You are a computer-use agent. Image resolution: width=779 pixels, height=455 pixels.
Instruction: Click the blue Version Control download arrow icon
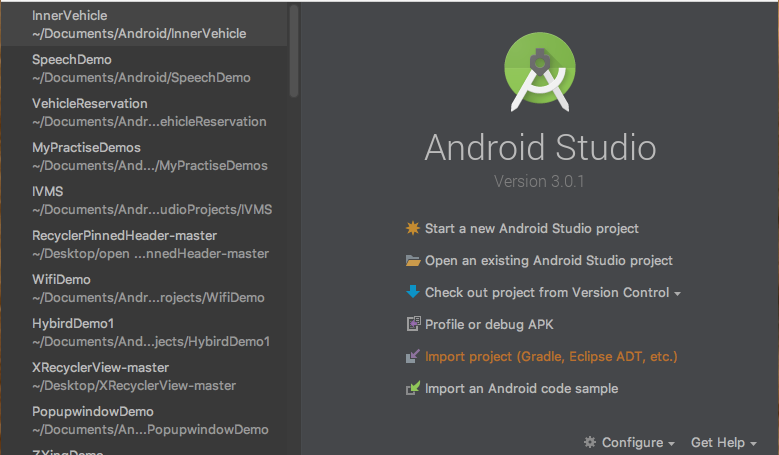412,292
